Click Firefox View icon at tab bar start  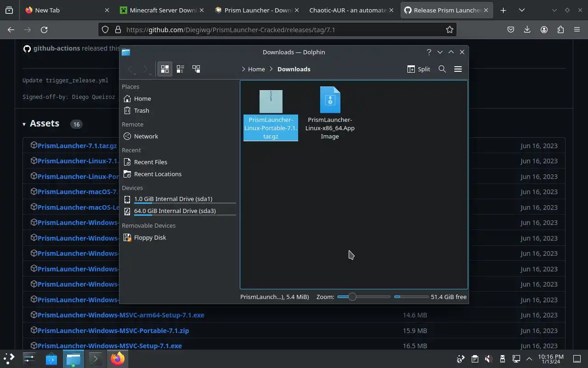pyautogui.click(x=9, y=10)
